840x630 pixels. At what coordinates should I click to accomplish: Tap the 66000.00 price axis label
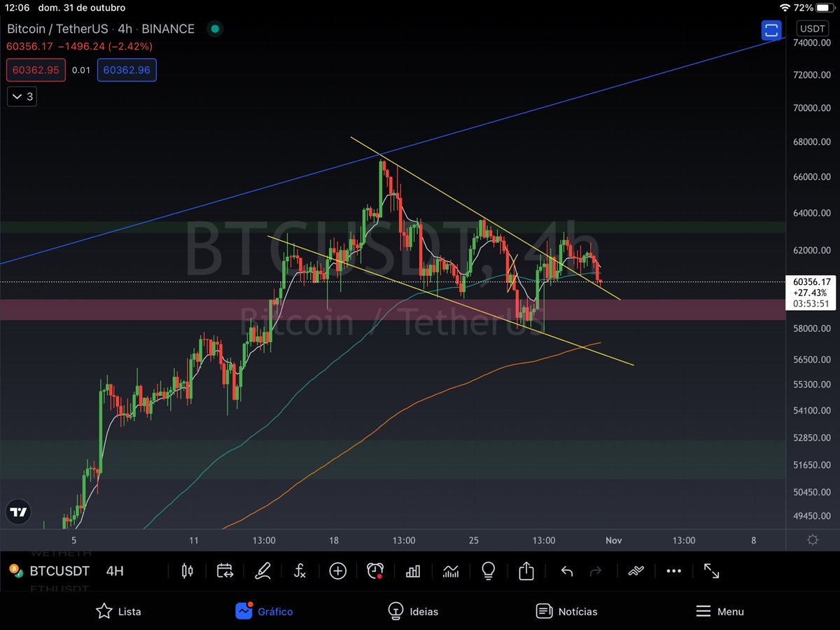[812, 177]
